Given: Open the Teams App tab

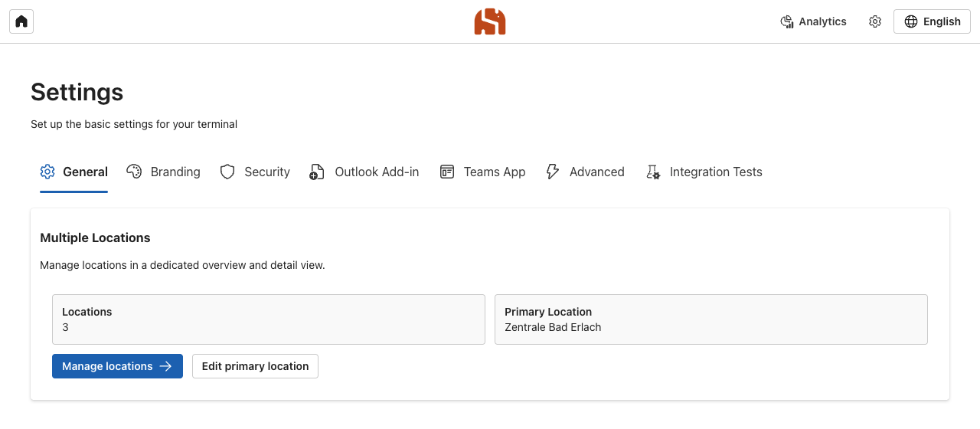Looking at the screenshot, I should coord(482,172).
